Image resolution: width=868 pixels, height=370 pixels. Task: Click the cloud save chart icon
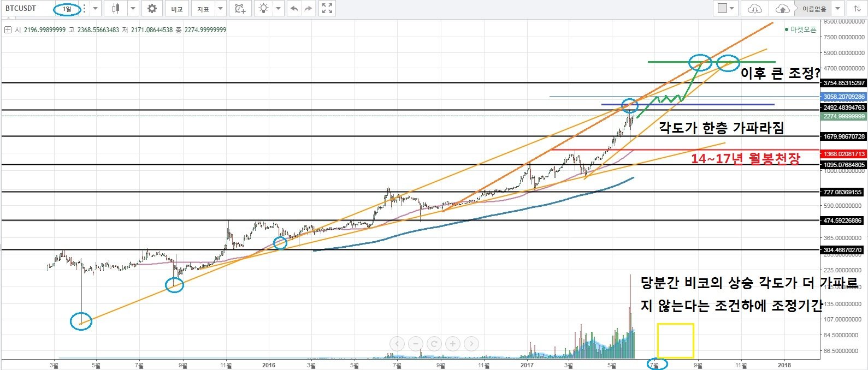(782, 9)
